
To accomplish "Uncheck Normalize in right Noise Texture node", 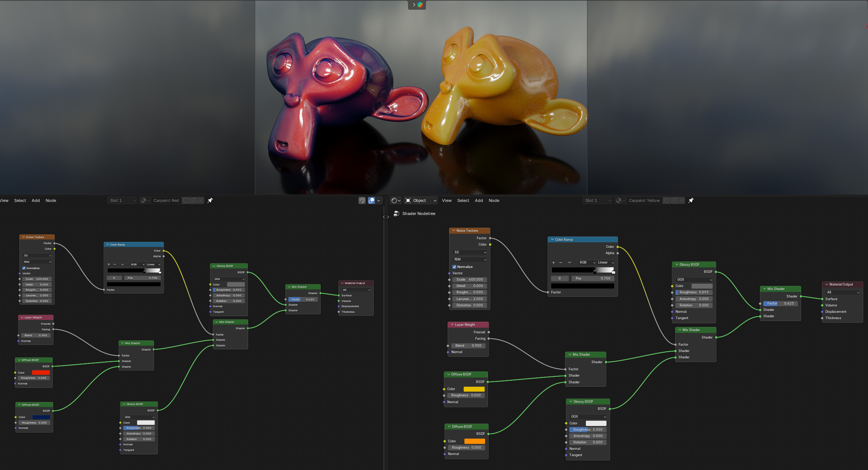I will (454, 267).
